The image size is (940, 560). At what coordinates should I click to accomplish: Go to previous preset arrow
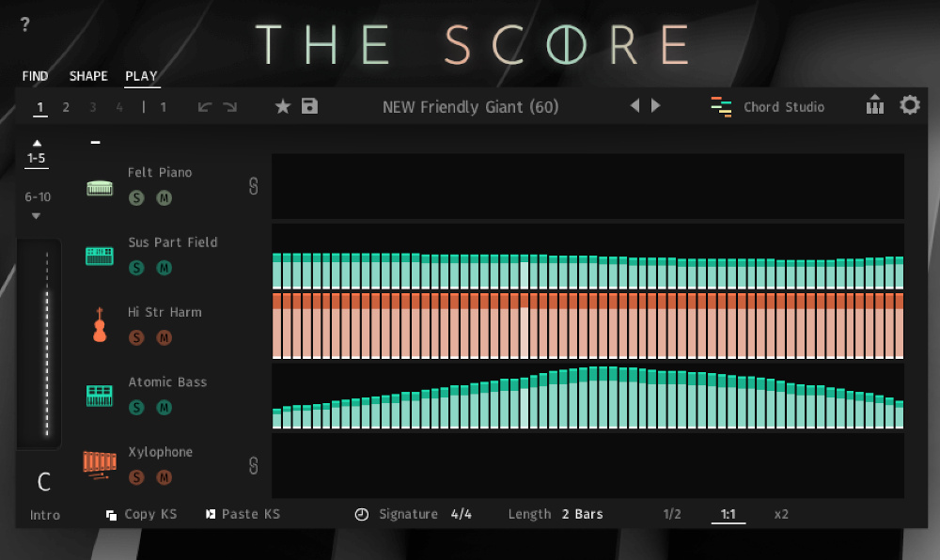coord(634,106)
